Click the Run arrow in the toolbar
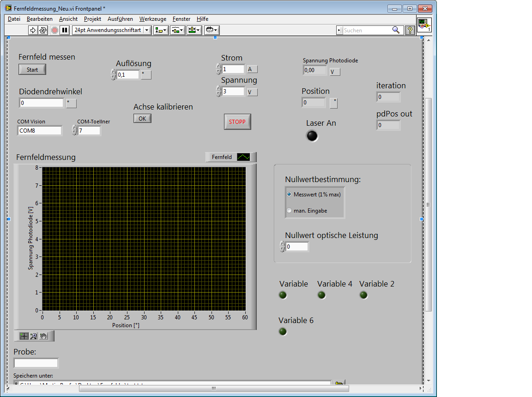 click(x=33, y=30)
